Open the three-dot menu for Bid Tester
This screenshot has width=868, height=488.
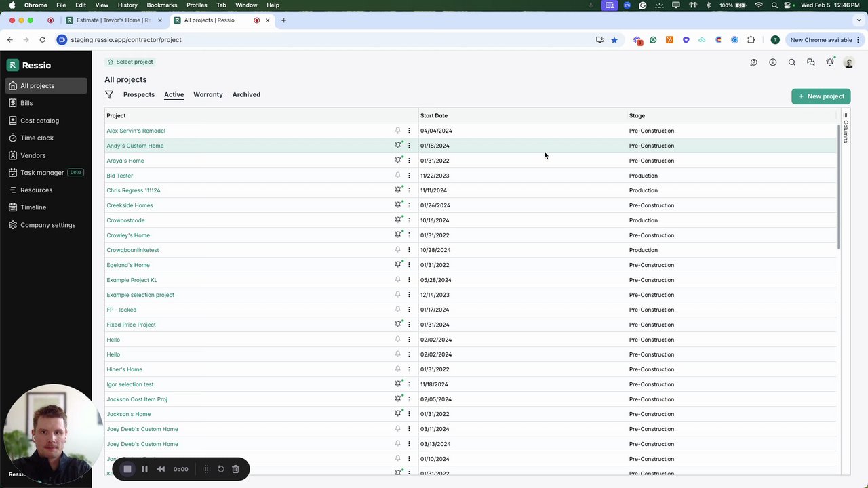pos(409,176)
